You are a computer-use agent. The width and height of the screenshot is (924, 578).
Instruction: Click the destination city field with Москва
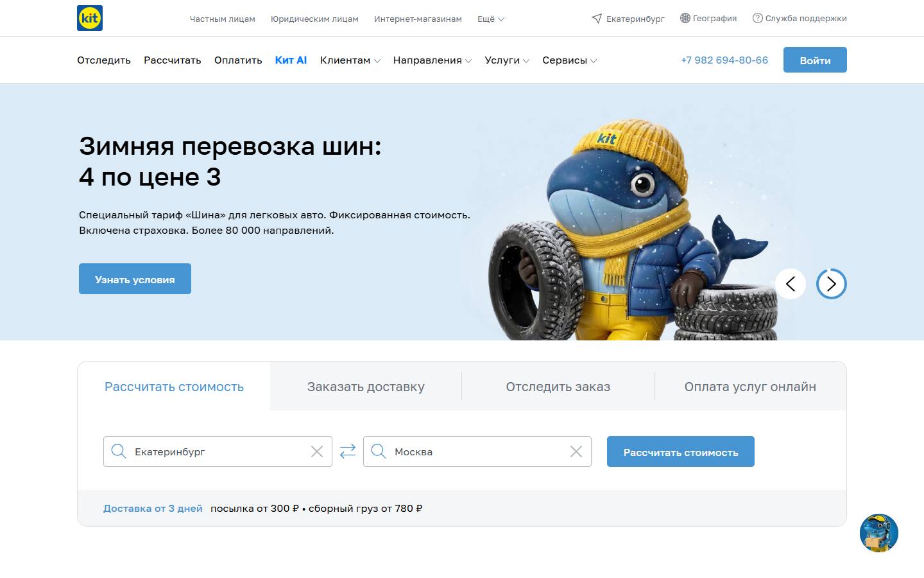pyautogui.click(x=477, y=451)
